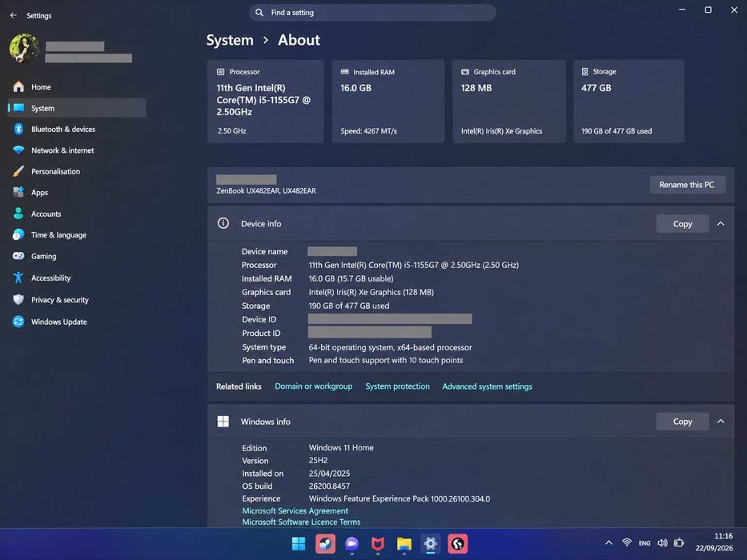Image resolution: width=747 pixels, height=560 pixels.
Task: Open Domain or workgroup link
Action: pyautogui.click(x=314, y=386)
